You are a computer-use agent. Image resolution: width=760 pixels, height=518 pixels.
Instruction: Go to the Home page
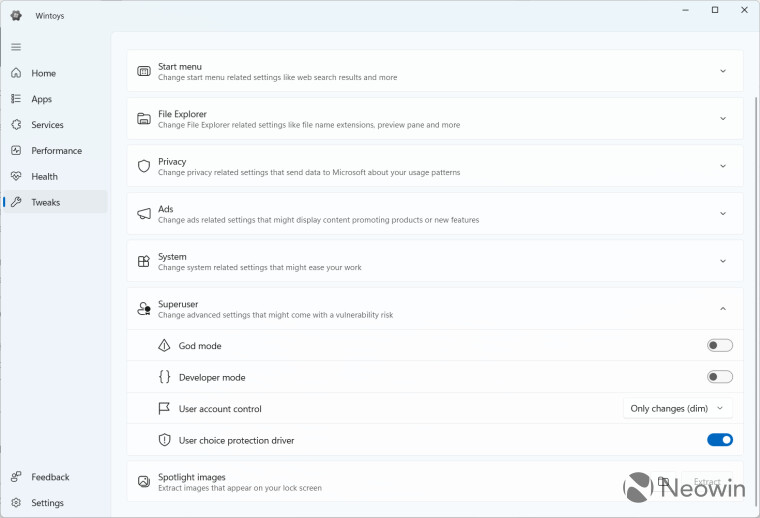pos(55,73)
